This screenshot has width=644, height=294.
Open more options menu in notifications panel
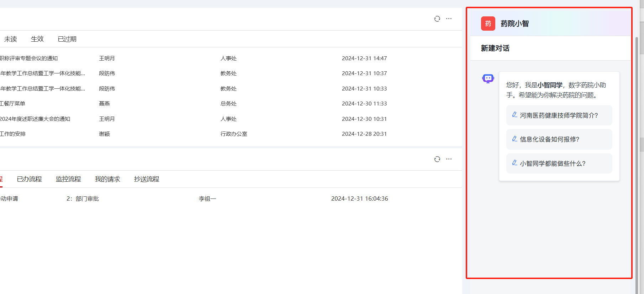[449, 19]
